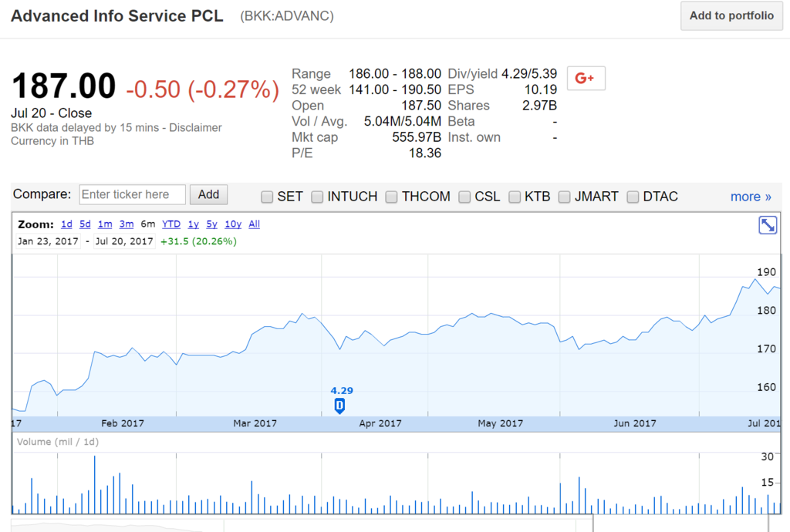
Task: Click the 187.00 price value
Action: click(x=63, y=86)
